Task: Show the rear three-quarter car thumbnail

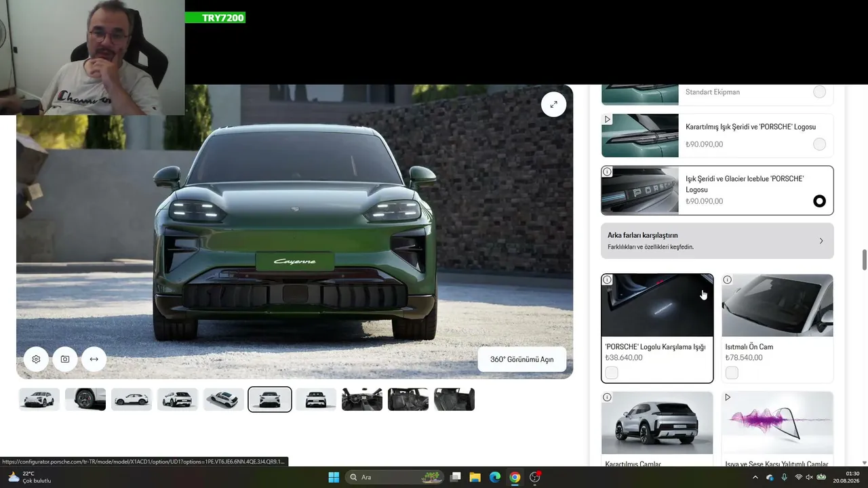Action: (x=178, y=399)
